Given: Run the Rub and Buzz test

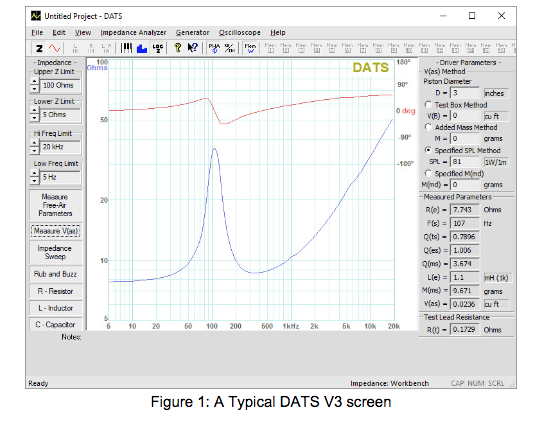Looking at the screenshot, I should pyautogui.click(x=56, y=274).
